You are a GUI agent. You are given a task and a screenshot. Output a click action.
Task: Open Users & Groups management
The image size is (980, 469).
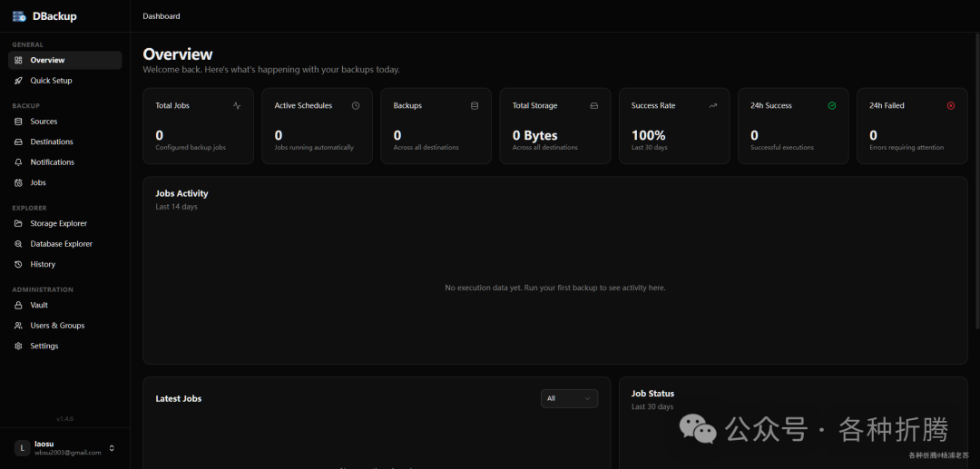coord(65,326)
